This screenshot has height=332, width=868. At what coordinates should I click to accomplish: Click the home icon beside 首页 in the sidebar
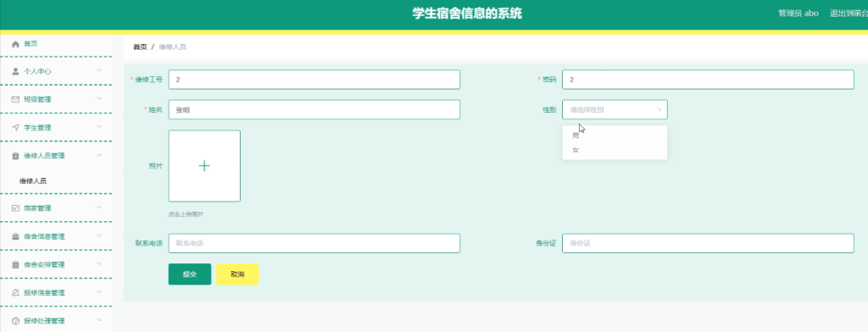pos(15,44)
